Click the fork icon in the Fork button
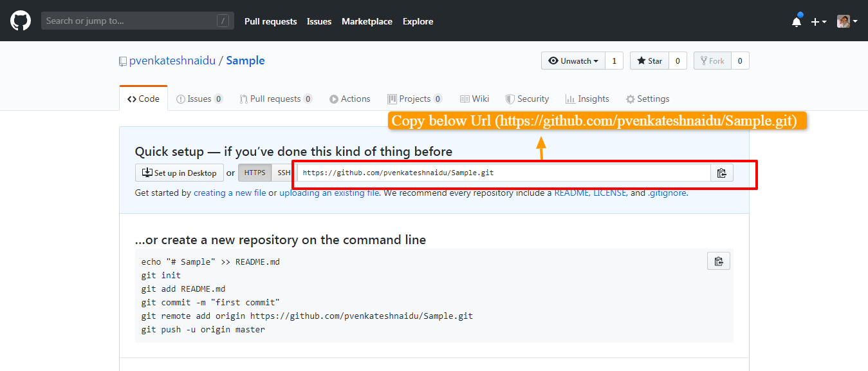This screenshot has height=371, width=868. [x=705, y=60]
